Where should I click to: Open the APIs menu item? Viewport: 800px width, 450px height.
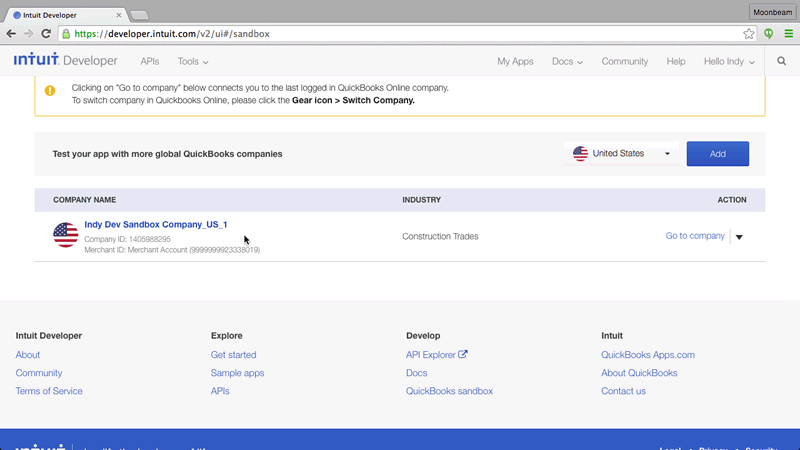click(x=149, y=61)
